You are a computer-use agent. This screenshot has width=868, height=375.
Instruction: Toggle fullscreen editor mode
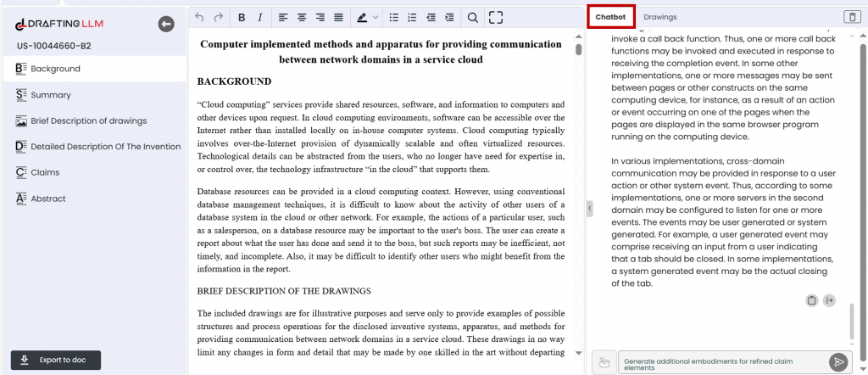(496, 18)
